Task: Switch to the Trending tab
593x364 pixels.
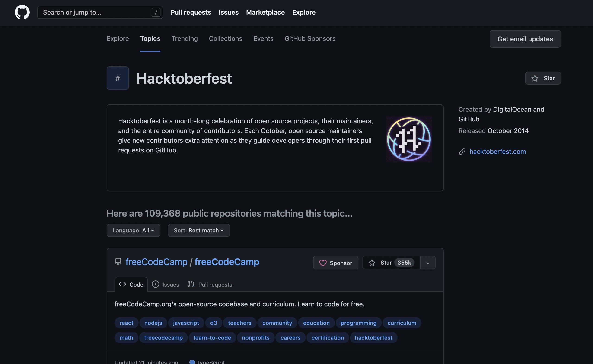Action: (185, 38)
